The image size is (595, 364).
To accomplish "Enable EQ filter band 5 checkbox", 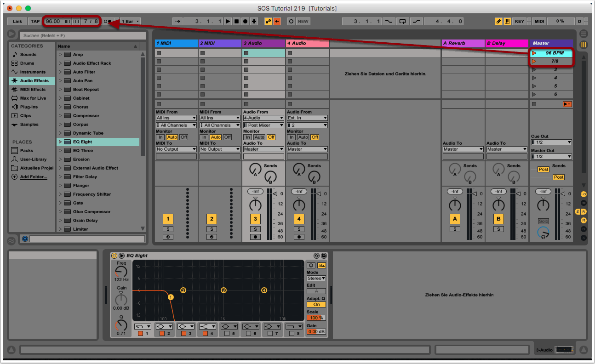I will [x=227, y=334].
